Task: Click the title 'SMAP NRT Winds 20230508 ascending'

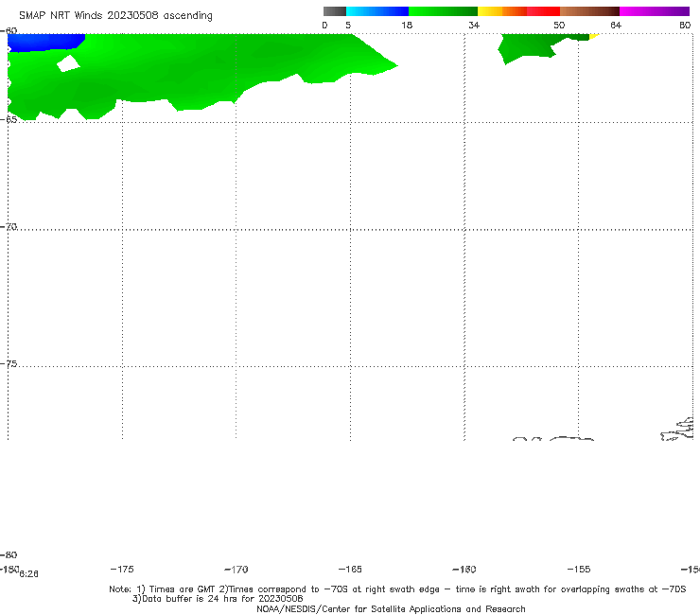Action: [x=115, y=16]
